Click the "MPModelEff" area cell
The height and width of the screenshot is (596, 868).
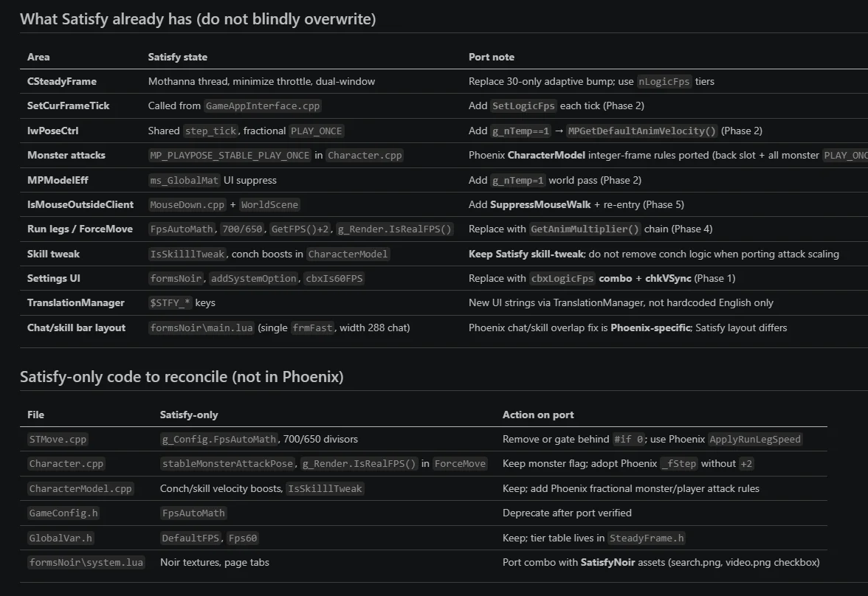58,180
